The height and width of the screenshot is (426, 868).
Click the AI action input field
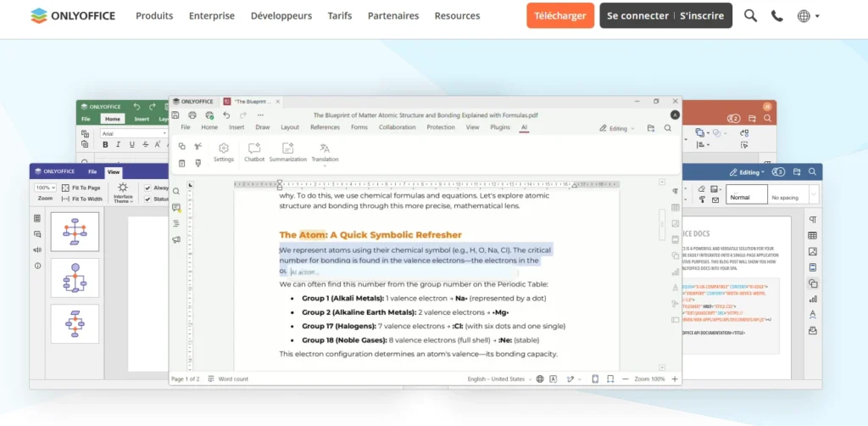pyautogui.click(x=404, y=272)
